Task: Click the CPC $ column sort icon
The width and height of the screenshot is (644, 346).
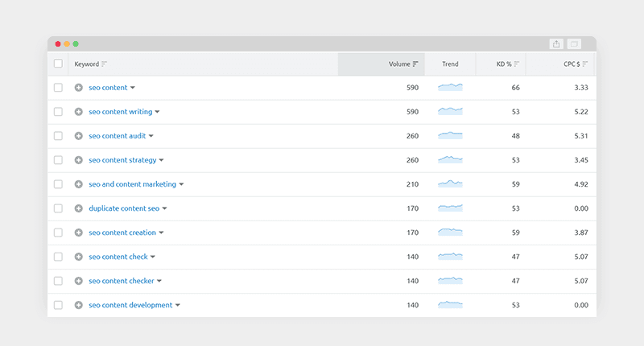Action: pos(585,64)
